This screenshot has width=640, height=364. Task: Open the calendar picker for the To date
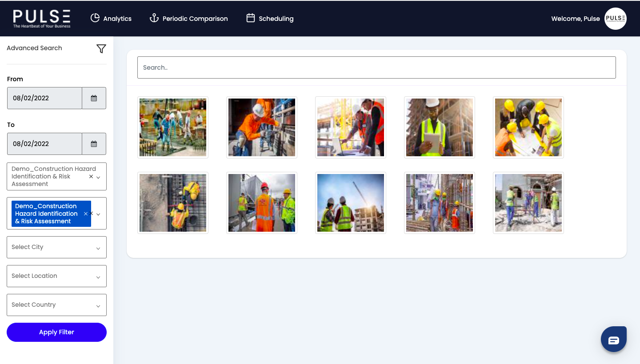coord(94,144)
